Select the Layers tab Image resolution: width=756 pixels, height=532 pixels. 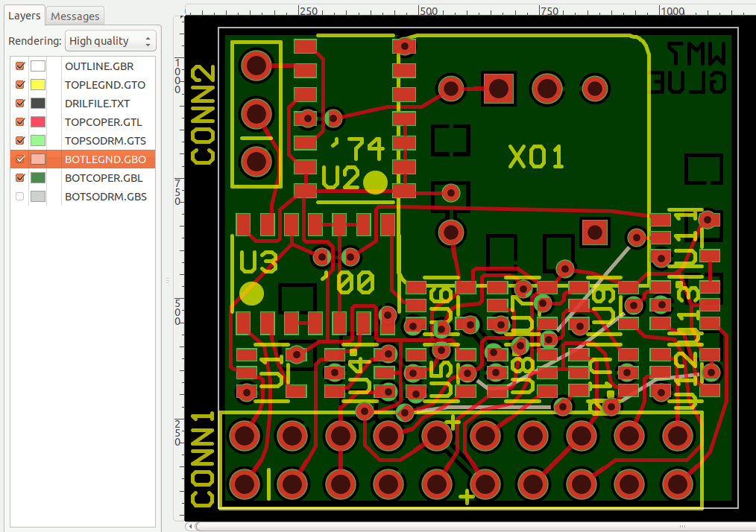click(24, 16)
